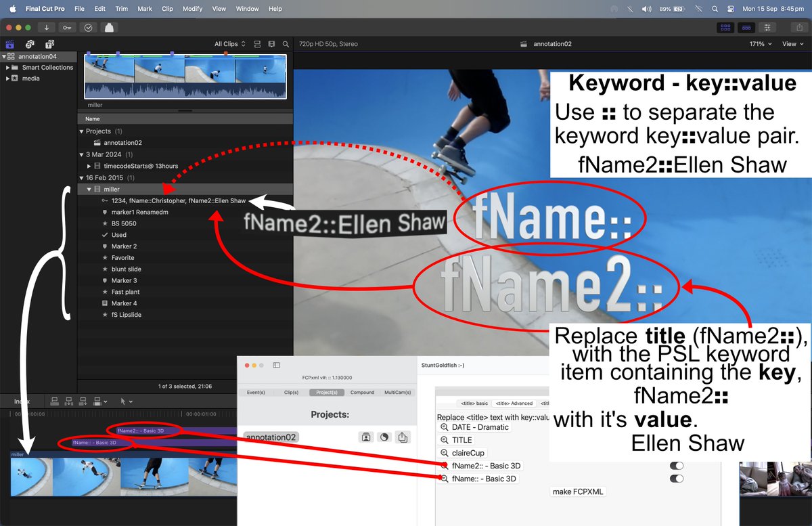The height and width of the screenshot is (526, 812).
Task: Open 171% zoom level dropdown
Action: (761, 44)
